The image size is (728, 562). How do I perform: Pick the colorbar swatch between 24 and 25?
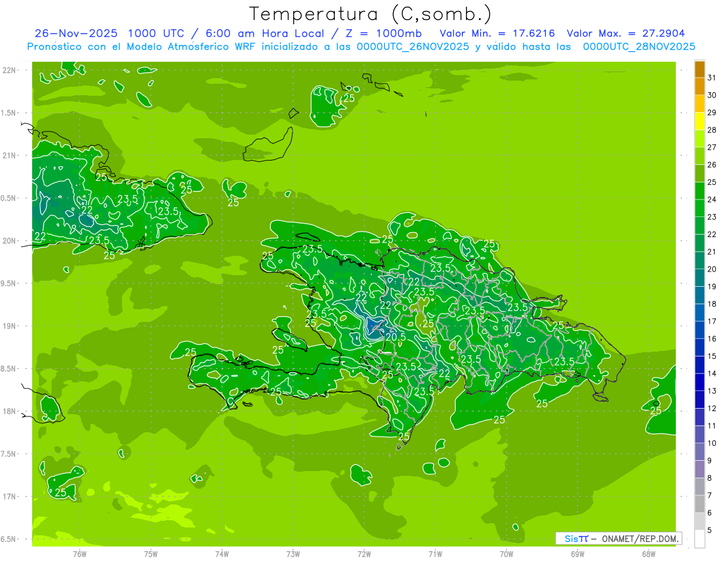699,191
